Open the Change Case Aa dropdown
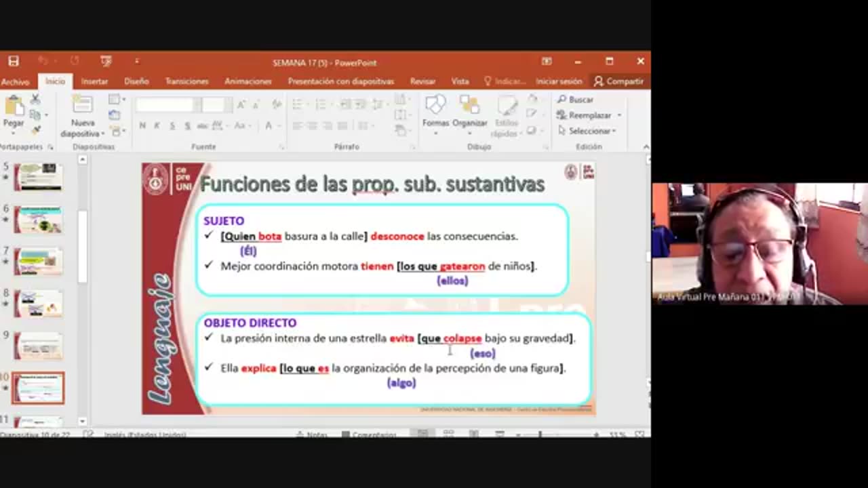Viewport: 868px width, 488px height. pyautogui.click(x=242, y=126)
